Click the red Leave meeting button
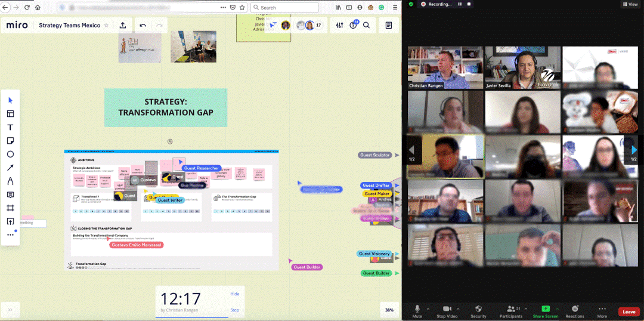This screenshot has height=321, width=644. [628, 311]
